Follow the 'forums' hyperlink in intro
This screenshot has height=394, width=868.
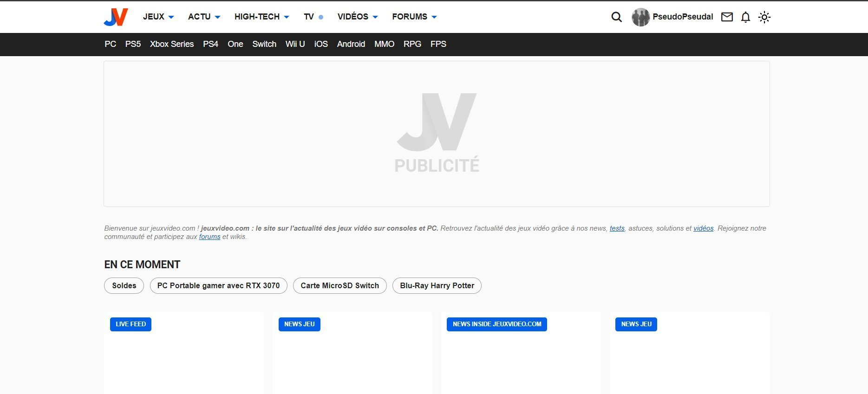[209, 237]
